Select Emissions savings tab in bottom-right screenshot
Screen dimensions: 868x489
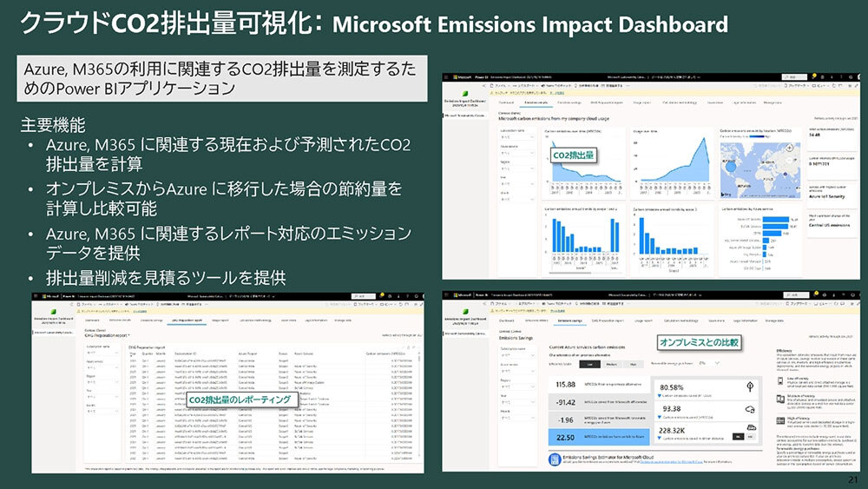coord(569,320)
